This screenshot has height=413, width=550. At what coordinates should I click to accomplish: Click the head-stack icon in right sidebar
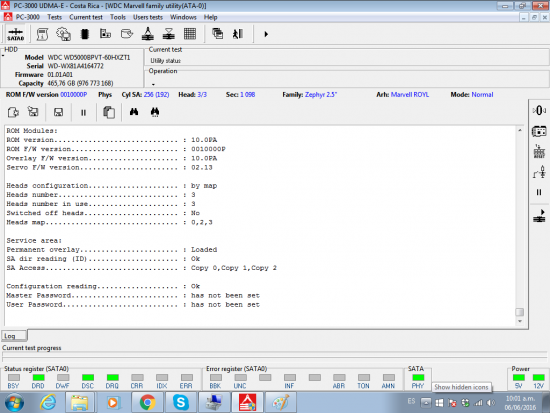pyautogui.click(x=539, y=172)
